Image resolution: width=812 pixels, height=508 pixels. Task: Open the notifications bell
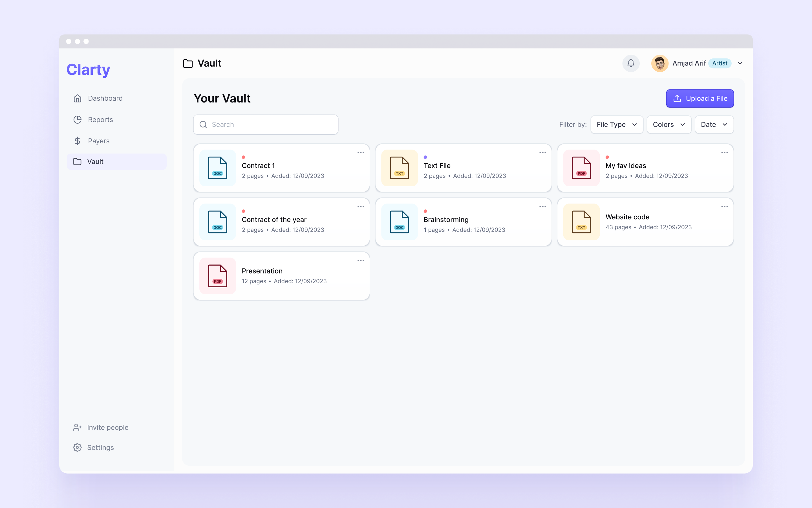(631, 63)
